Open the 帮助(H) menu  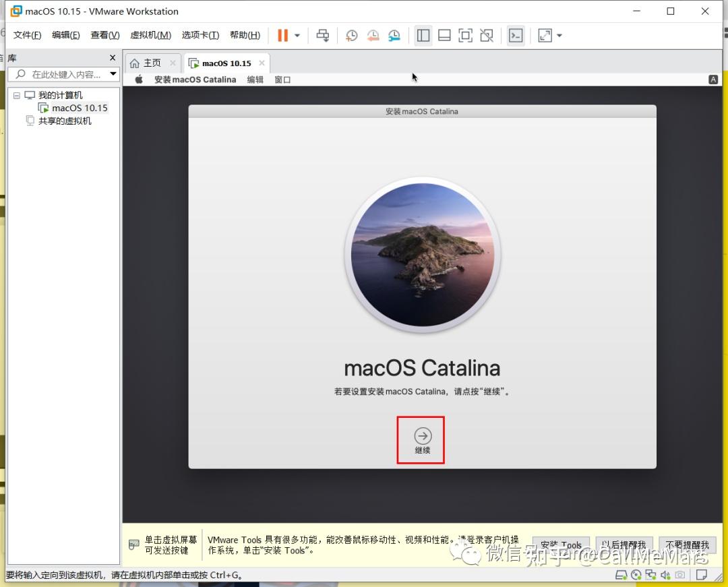point(245,35)
